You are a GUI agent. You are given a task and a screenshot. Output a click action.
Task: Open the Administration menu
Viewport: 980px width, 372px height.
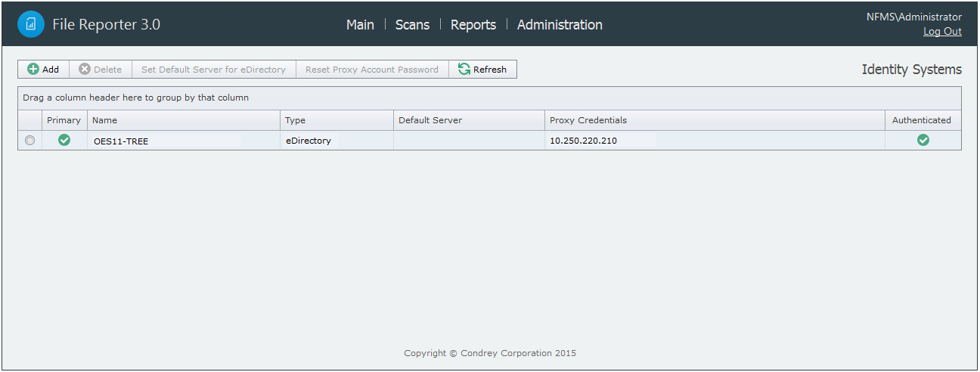[x=560, y=25]
